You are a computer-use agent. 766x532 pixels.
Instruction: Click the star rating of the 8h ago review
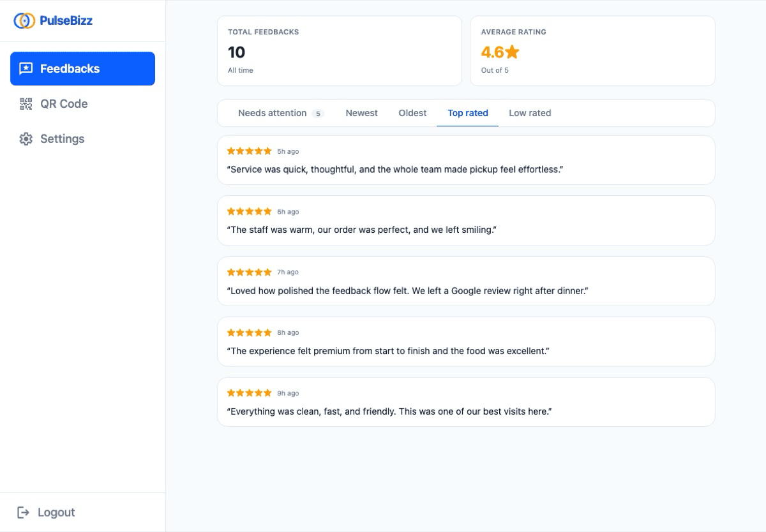click(x=250, y=332)
